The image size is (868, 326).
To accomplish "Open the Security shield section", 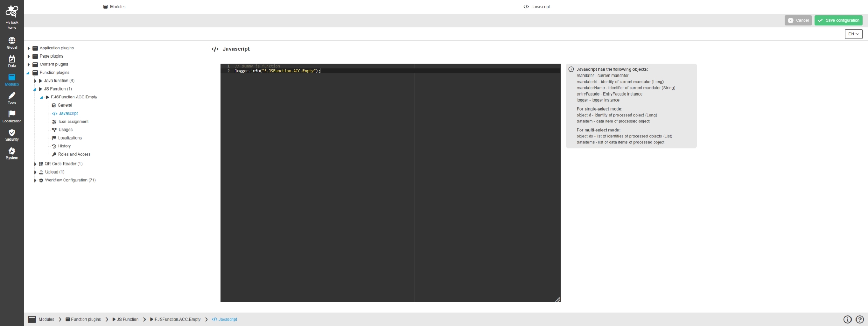I will click(12, 135).
